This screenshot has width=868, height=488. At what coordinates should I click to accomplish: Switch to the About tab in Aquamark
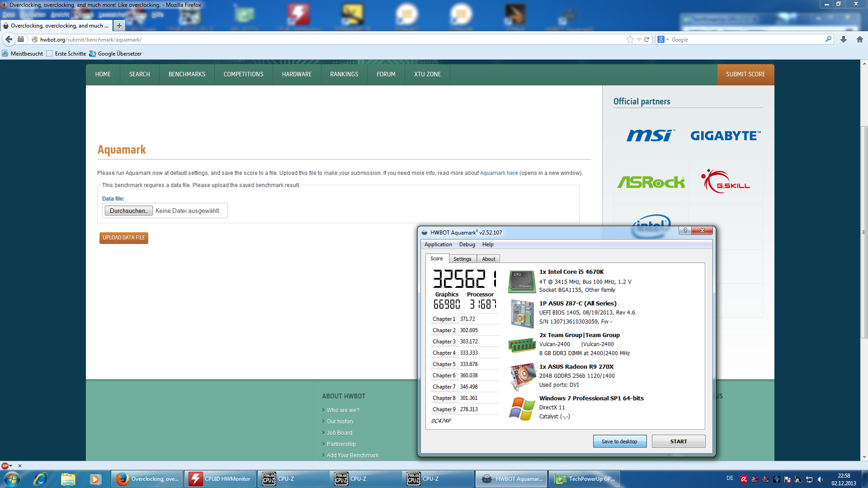pyautogui.click(x=488, y=259)
